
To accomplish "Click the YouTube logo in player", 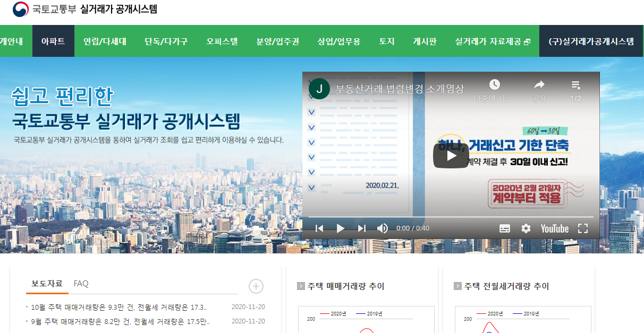I will [555, 228].
